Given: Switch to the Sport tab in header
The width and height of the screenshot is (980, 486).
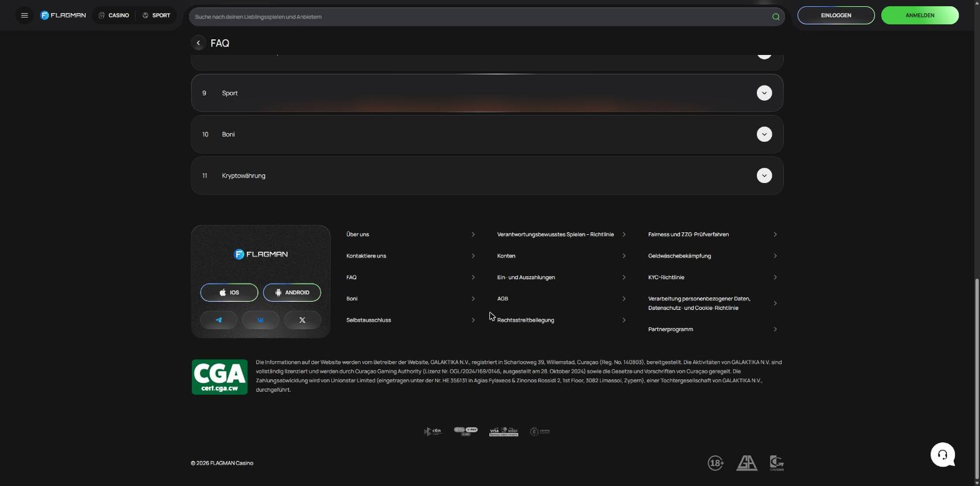Looking at the screenshot, I should (156, 15).
